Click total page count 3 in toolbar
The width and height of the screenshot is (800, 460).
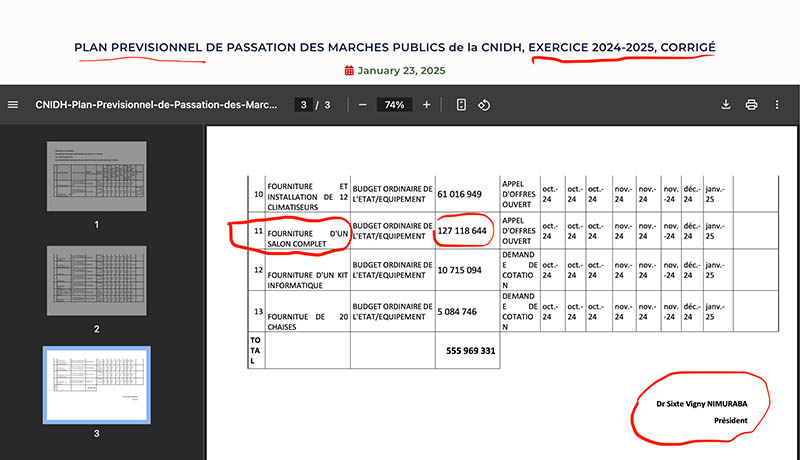click(327, 105)
